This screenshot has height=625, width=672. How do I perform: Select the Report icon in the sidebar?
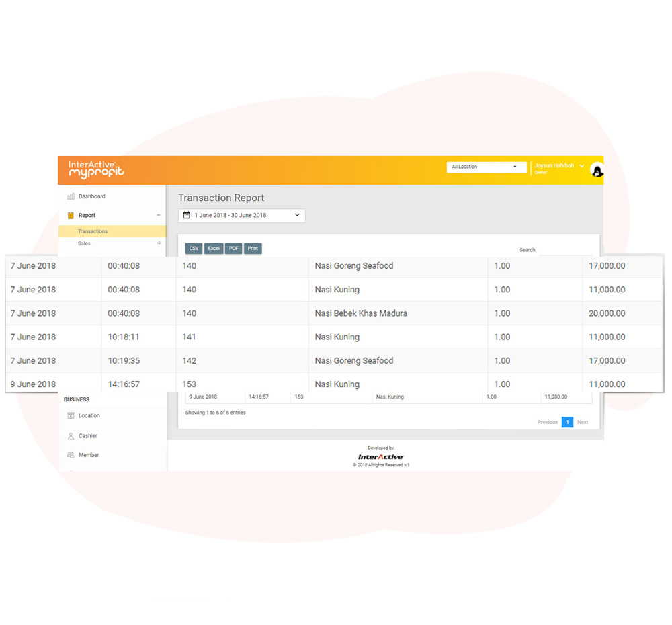pos(73,215)
